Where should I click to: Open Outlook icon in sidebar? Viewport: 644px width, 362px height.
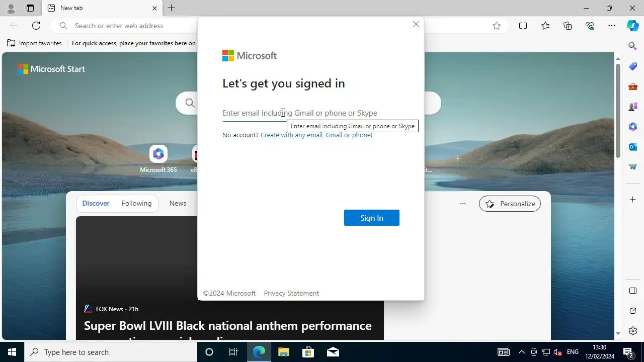(x=633, y=147)
